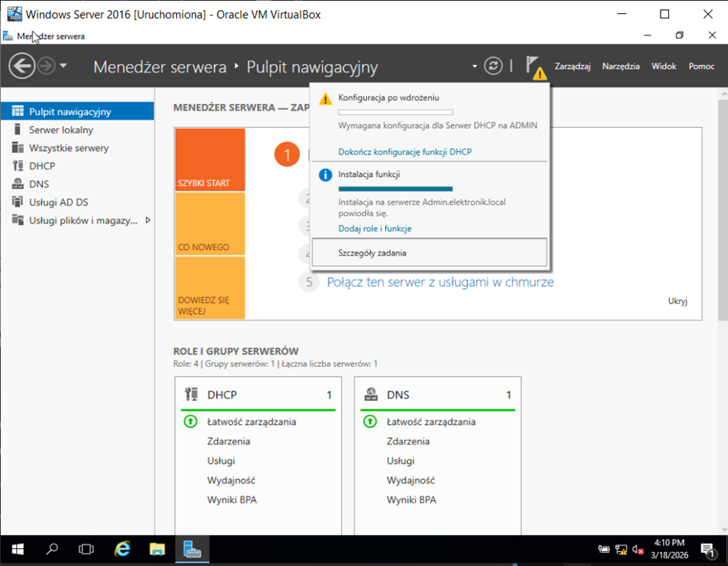Select DHCP icon in the sidebar
Image resolution: width=728 pixels, height=566 pixels.
click(x=19, y=166)
